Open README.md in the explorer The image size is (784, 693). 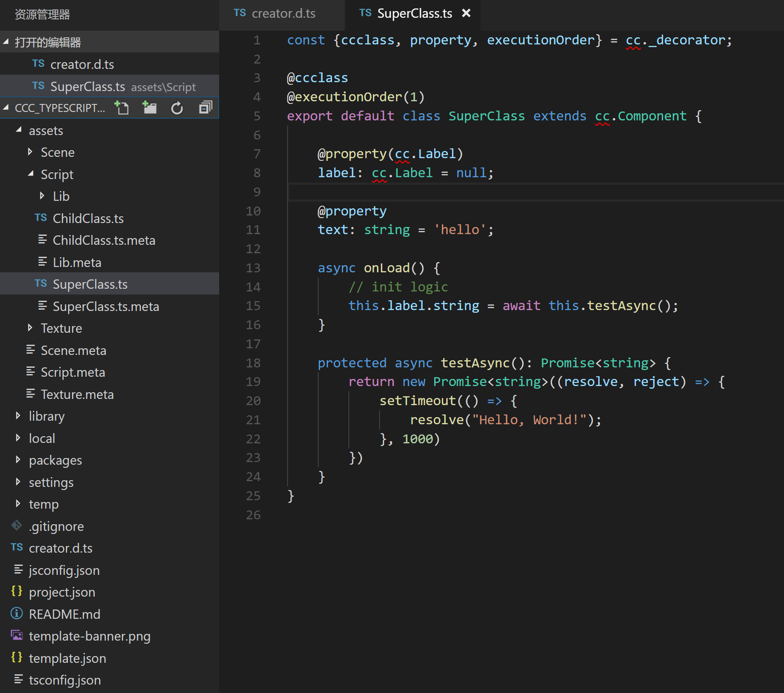[x=64, y=614]
